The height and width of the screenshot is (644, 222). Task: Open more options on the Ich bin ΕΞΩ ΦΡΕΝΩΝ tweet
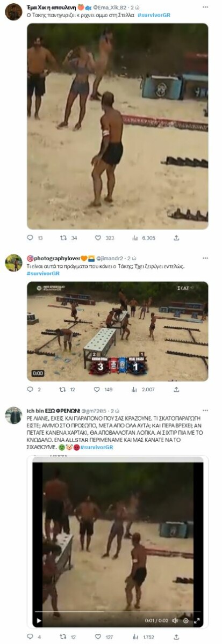pyautogui.click(x=205, y=410)
